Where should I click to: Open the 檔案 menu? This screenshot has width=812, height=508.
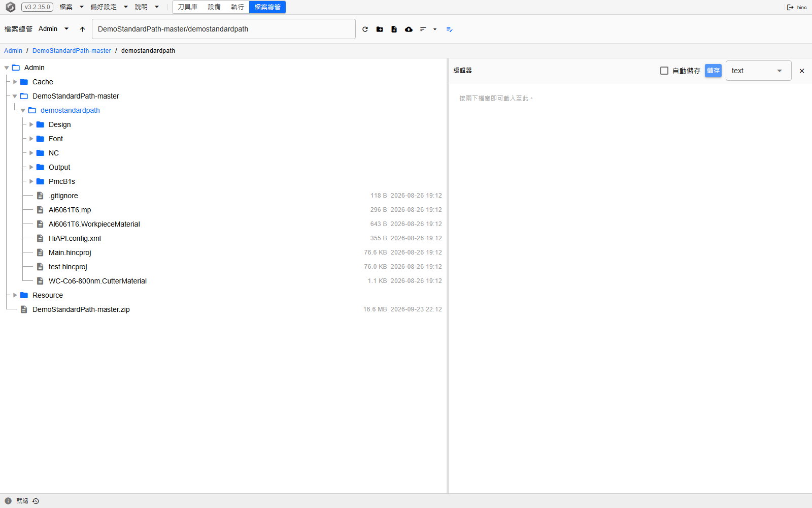72,7
